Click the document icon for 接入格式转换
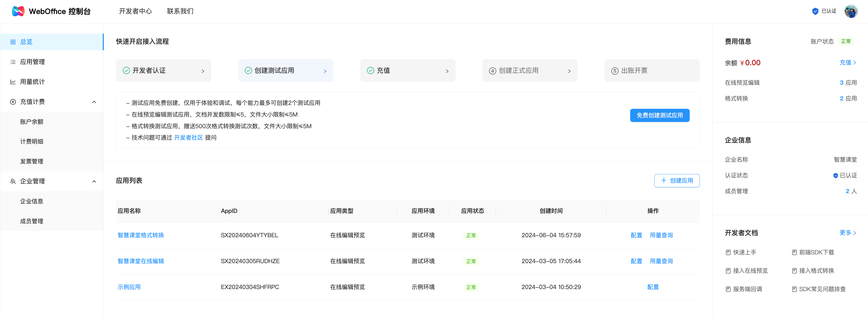This screenshot has width=868, height=317. pyautogui.click(x=794, y=271)
